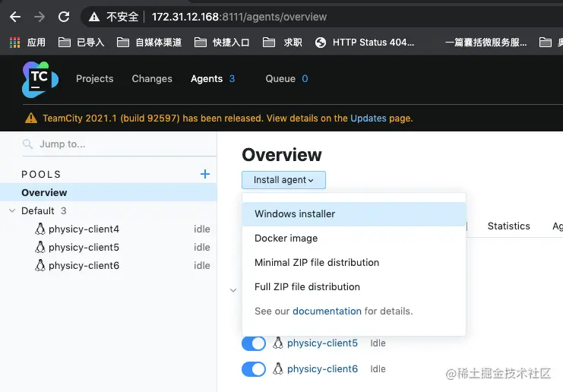Collapse the Default pool chevron
This screenshot has width=563, height=392.
click(x=12, y=210)
